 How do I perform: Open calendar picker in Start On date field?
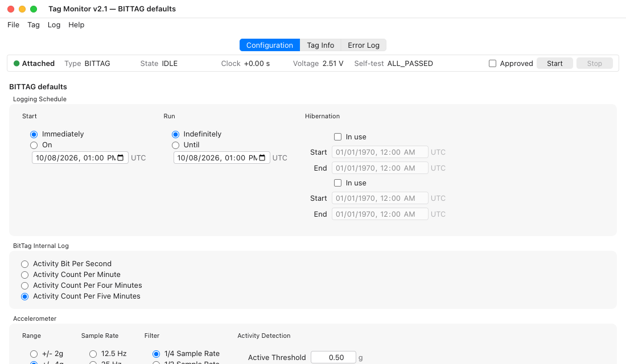click(x=121, y=158)
